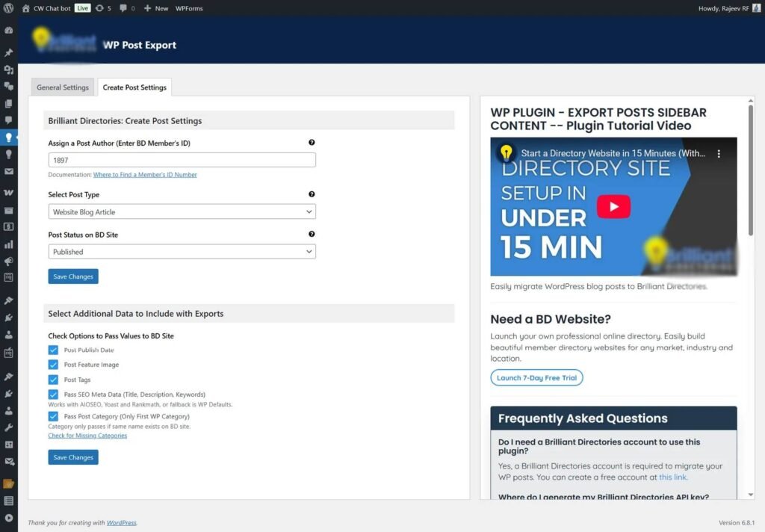Screen dimensions: 765x532
Task: Click the Launch 7-Day Free Trial button
Action: pyautogui.click(x=536, y=378)
